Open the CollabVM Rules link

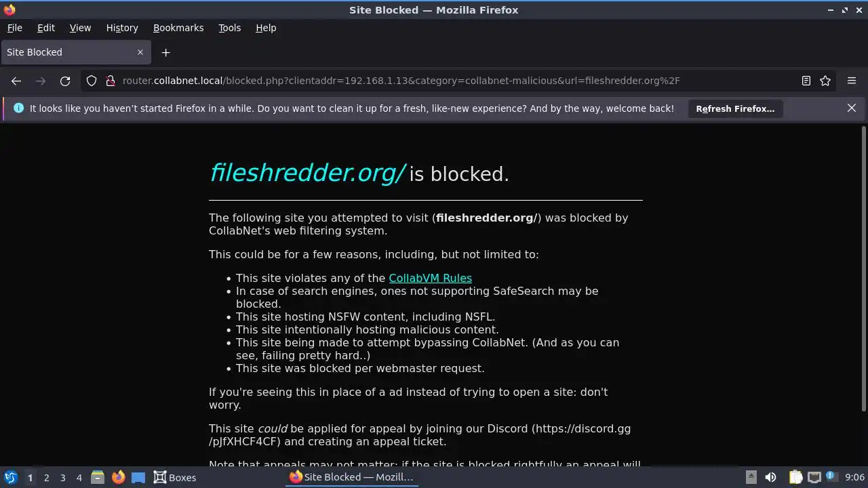(430, 278)
